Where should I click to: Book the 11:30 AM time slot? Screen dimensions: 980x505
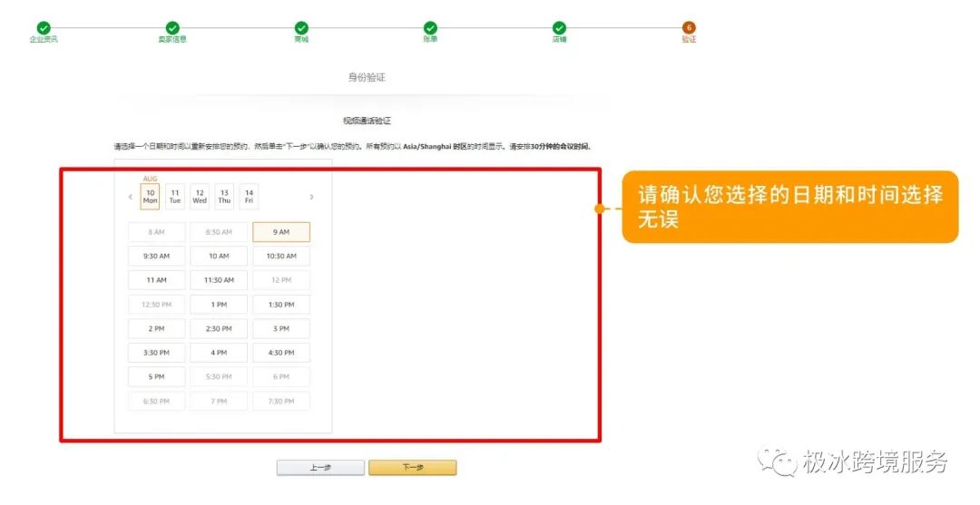click(x=219, y=280)
